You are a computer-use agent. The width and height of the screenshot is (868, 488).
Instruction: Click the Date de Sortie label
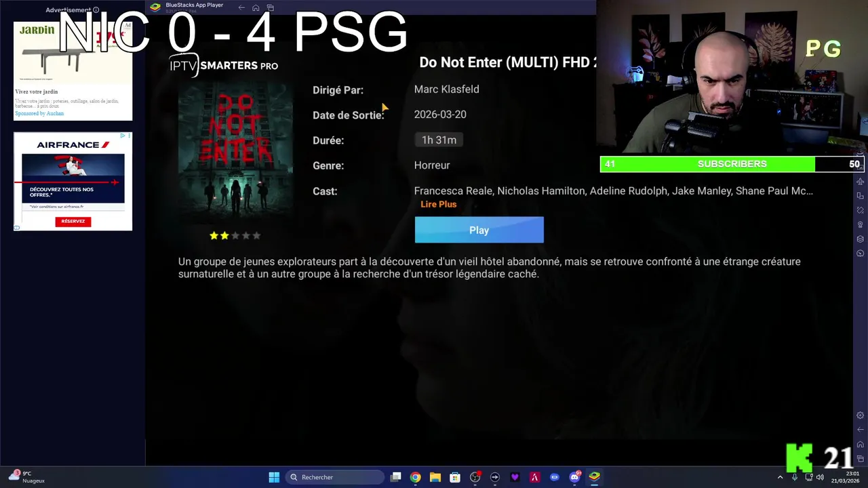(349, 115)
